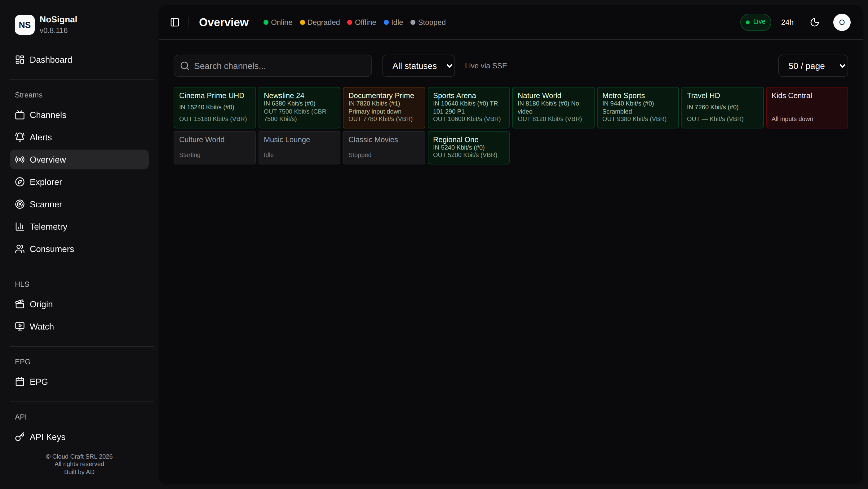Toggle the sidebar panel icon

pos(175,22)
